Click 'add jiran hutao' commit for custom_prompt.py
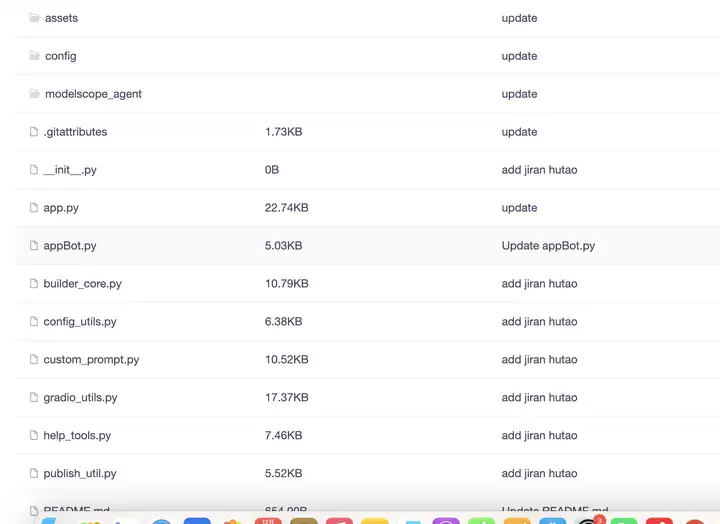This screenshot has width=720, height=524. (x=540, y=360)
